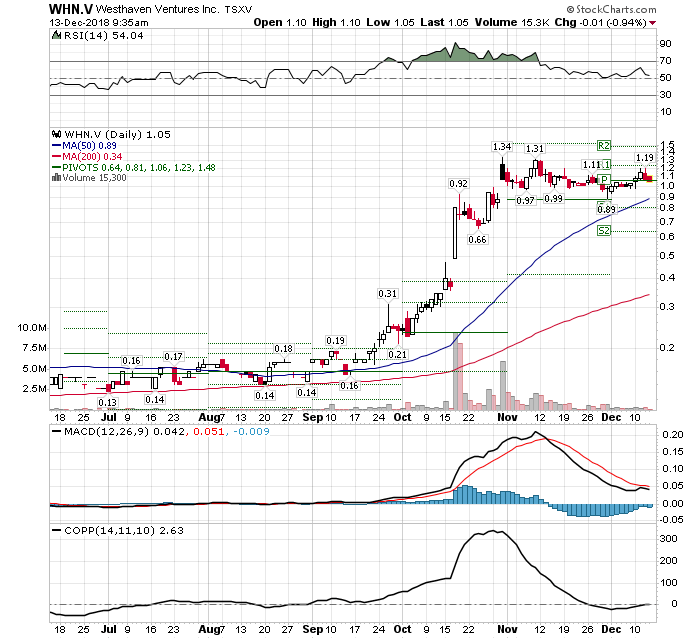Click the MA(50) 0.89 legend text
700x639 pixels.
(89, 146)
